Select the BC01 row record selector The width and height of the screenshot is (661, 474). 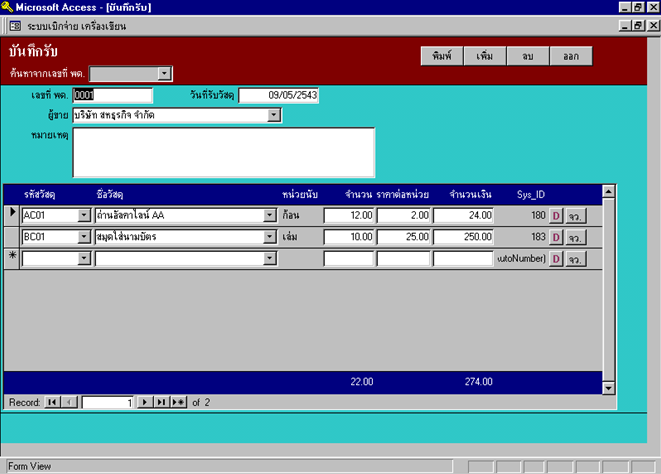point(12,237)
